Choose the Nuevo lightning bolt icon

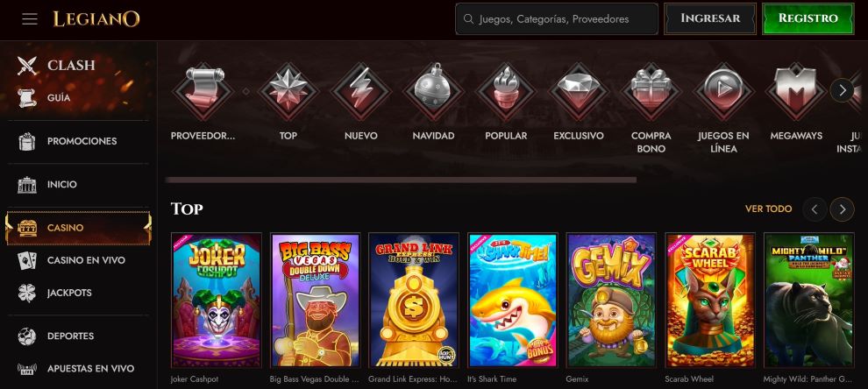[360, 91]
